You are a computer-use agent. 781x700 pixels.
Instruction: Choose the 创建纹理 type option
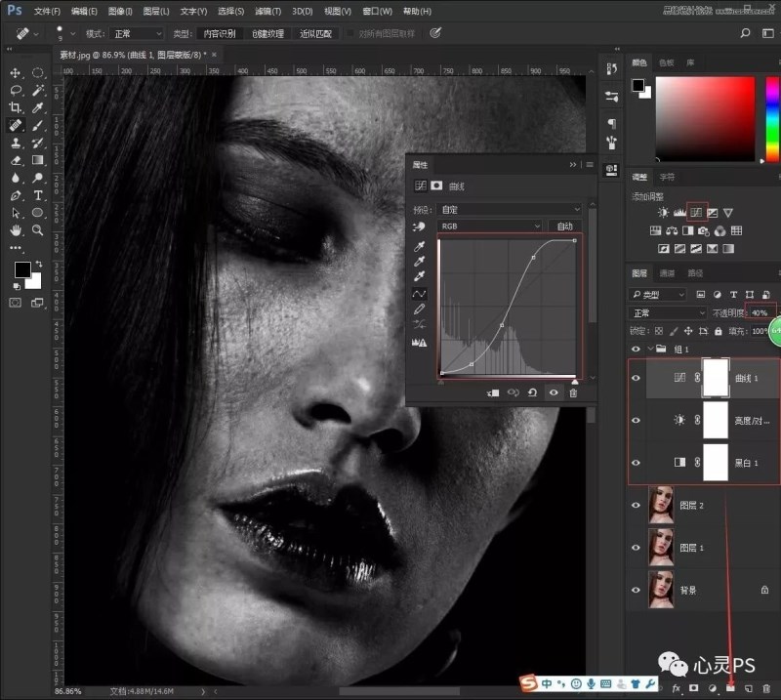[x=267, y=33]
